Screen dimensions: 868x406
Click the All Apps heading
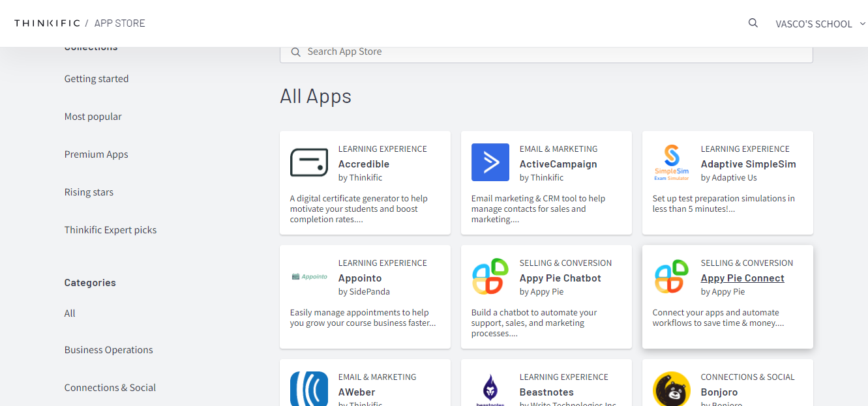point(316,96)
